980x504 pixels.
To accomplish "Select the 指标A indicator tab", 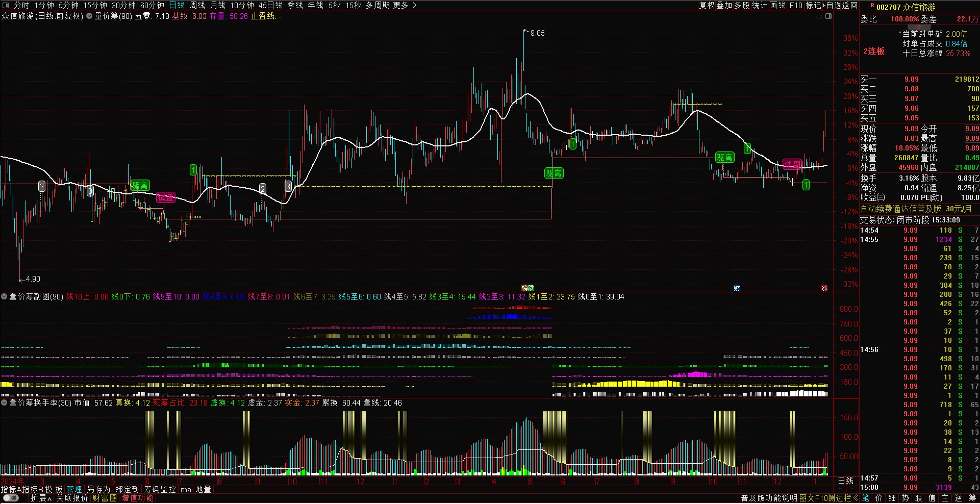I will 11,489.
